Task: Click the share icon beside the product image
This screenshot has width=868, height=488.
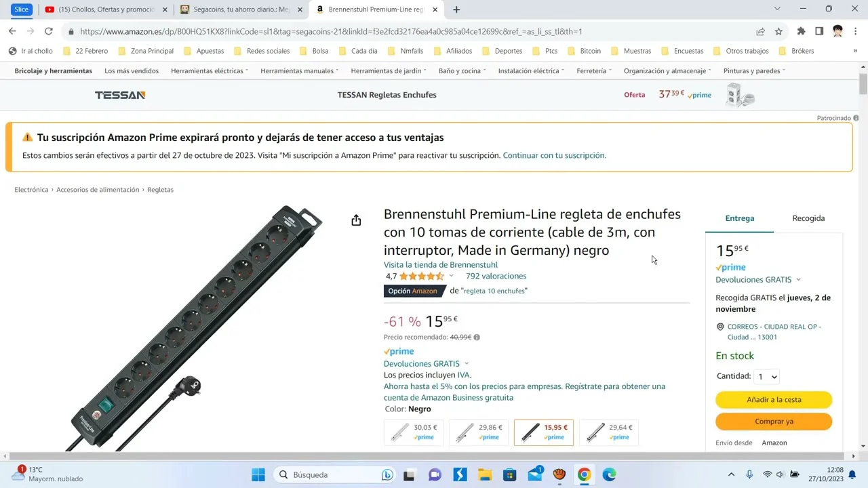Action: (x=356, y=220)
